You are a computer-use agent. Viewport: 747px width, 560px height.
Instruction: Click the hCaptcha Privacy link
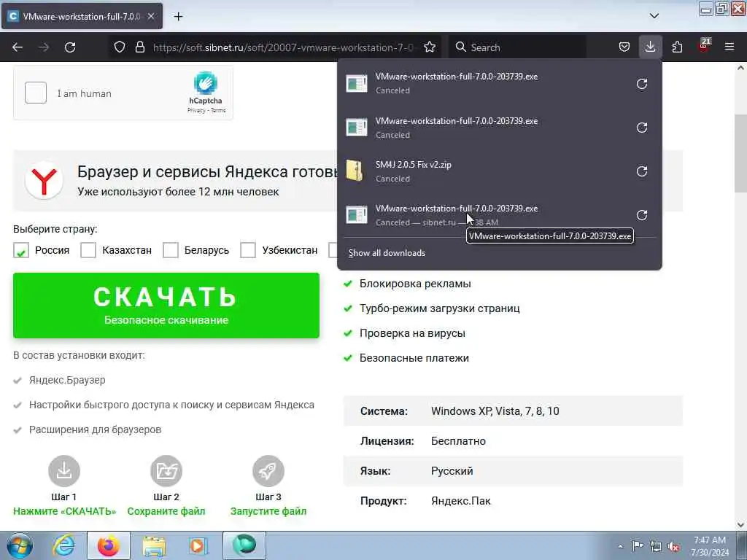(x=196, y=111)
